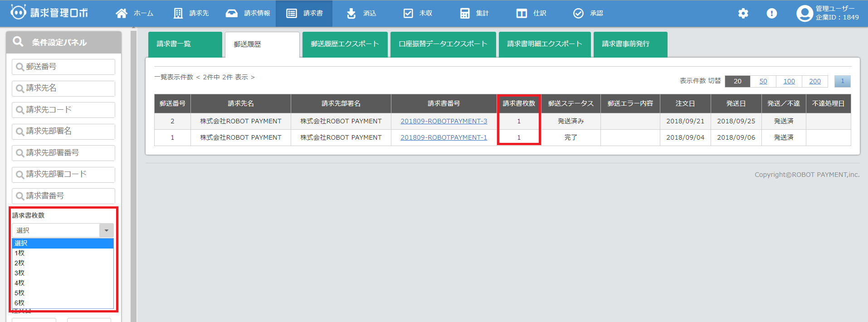868x322 pixels.
Task: Set display count to 50
Action: coord(763,81)
